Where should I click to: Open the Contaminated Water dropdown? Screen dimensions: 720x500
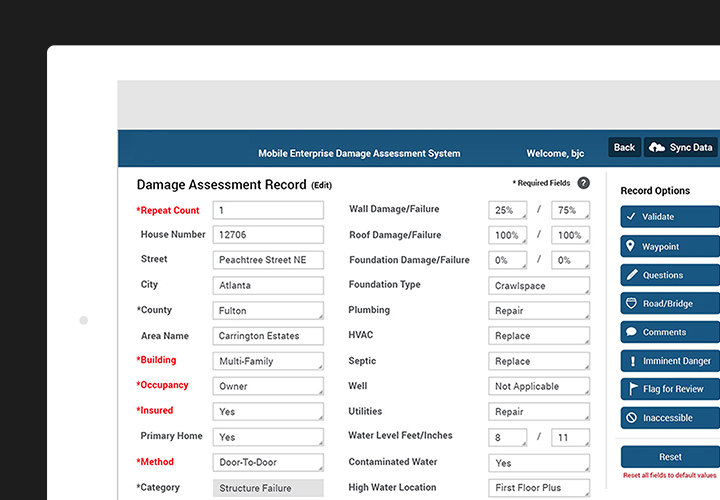tap(539, 463)
